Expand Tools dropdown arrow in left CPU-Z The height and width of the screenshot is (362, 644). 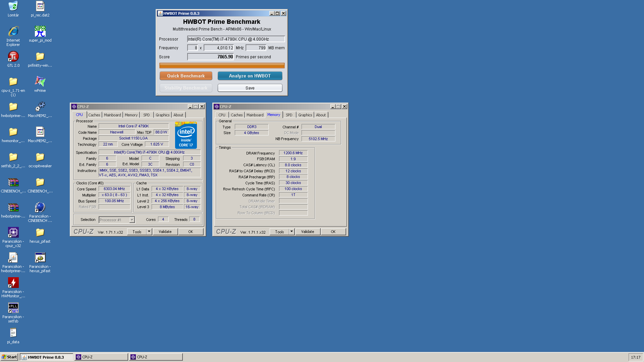[149, 232]
